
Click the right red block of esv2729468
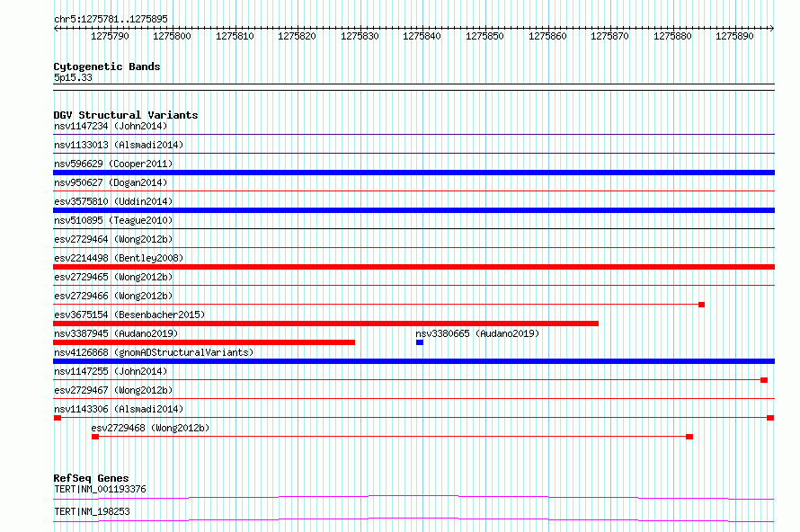pyautogui.click(x=689, y=437)
